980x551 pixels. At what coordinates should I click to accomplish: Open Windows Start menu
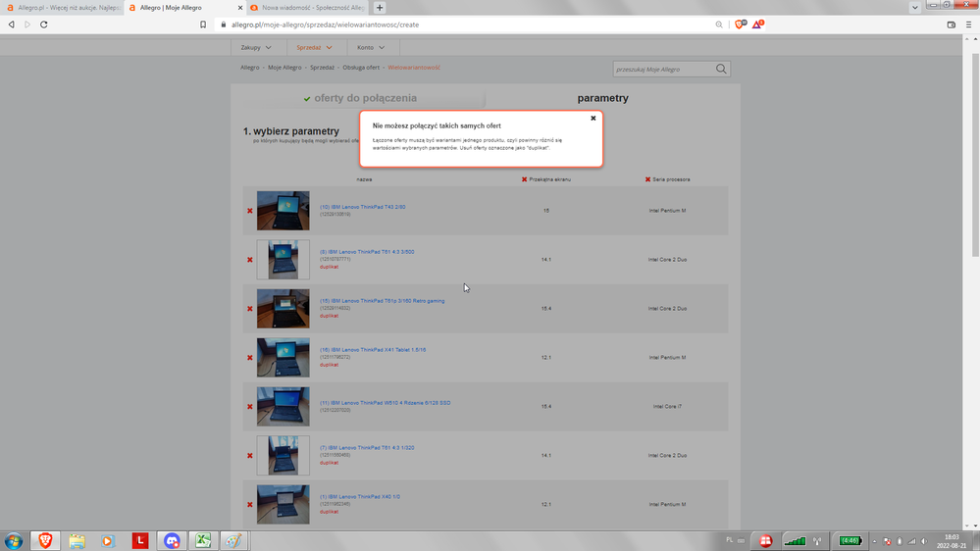(x=14, y=541)
